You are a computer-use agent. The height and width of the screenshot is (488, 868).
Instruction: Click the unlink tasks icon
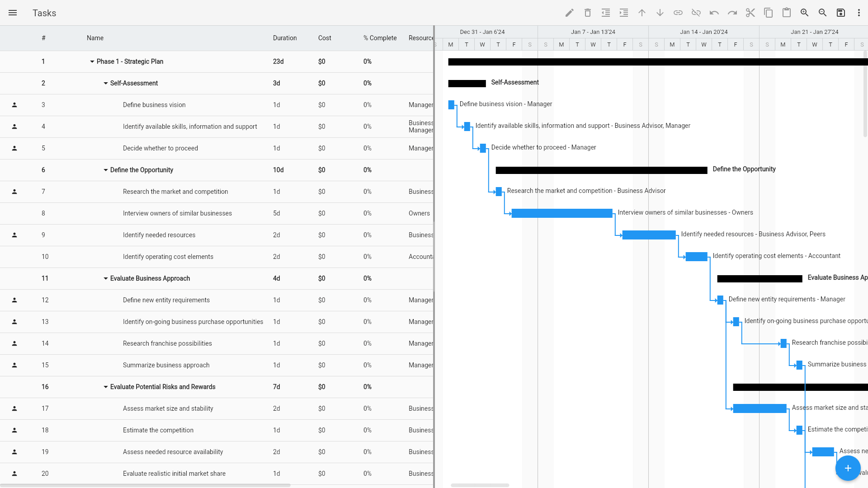[696, 13]
